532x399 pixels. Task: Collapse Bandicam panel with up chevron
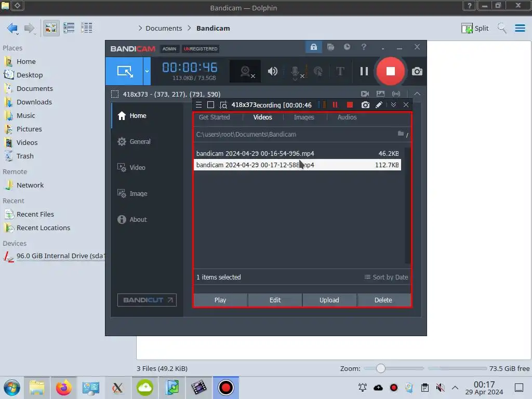pyautogui.click(x=417, y=94)
